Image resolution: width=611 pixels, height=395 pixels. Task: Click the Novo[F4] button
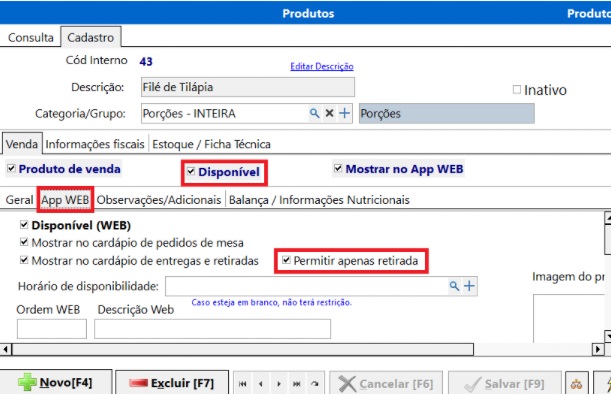pyautogui.click(x=56, y=383)
